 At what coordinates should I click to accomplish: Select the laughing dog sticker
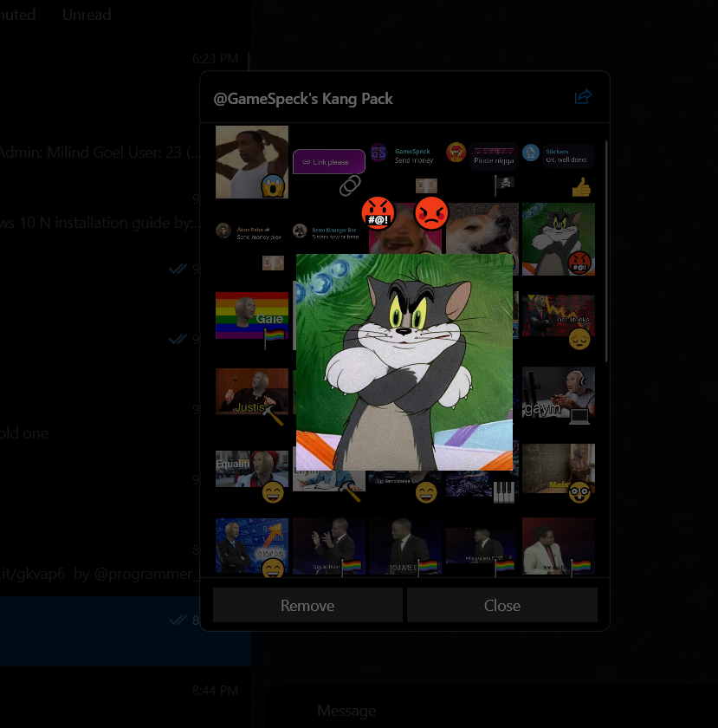click(x=482, y=228)
